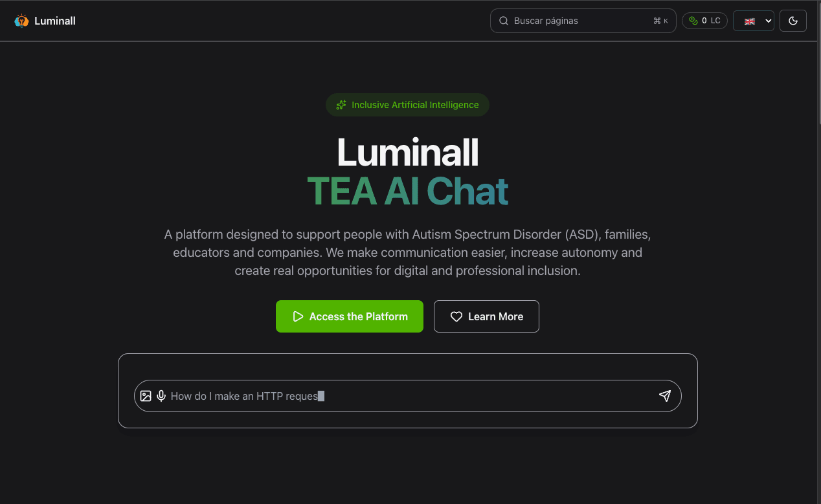
Task: Click the ⌘K shortcut hint
Action: click(x=660, y=21)
